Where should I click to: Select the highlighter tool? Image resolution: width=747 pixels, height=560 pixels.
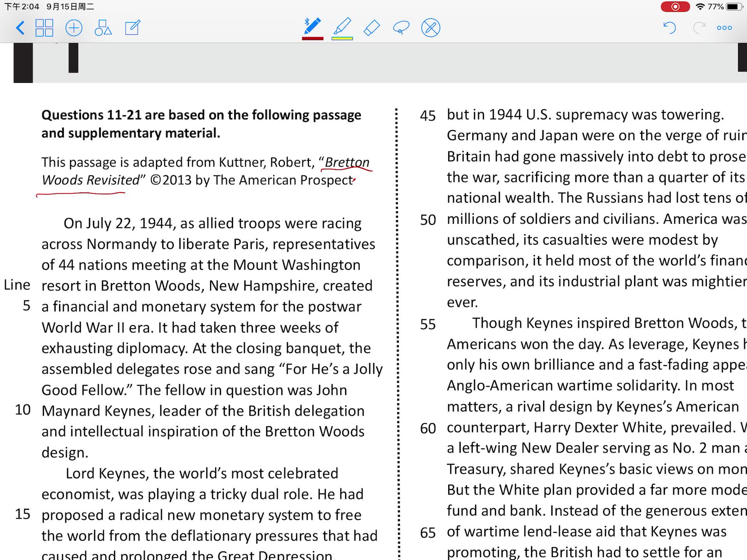pyautogui.click(x=342, y=26)
